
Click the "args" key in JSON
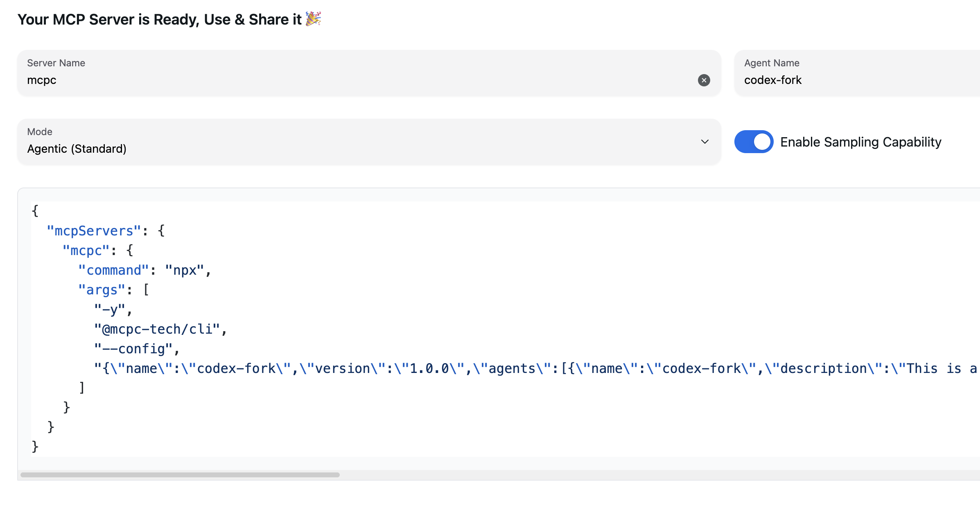tap(102, 290)
